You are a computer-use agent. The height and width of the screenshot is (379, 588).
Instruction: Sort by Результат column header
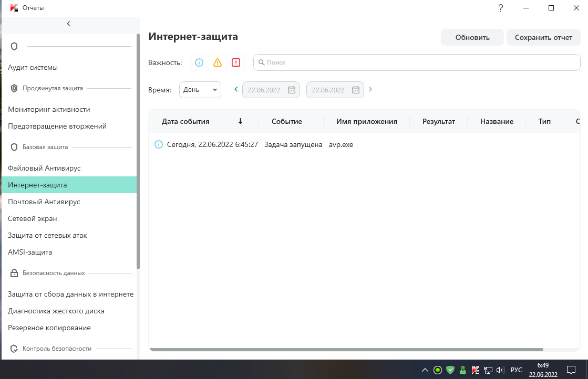[438, 121]
